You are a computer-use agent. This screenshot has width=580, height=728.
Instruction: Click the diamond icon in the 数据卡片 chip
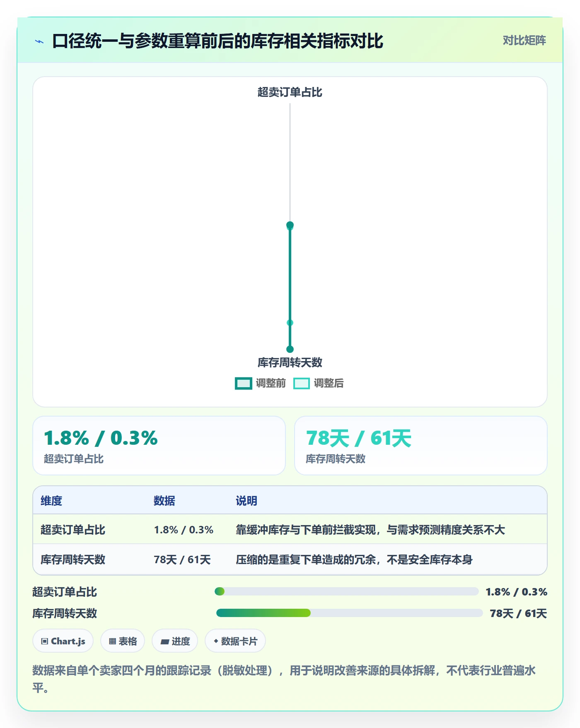click(x=216, y=641)
